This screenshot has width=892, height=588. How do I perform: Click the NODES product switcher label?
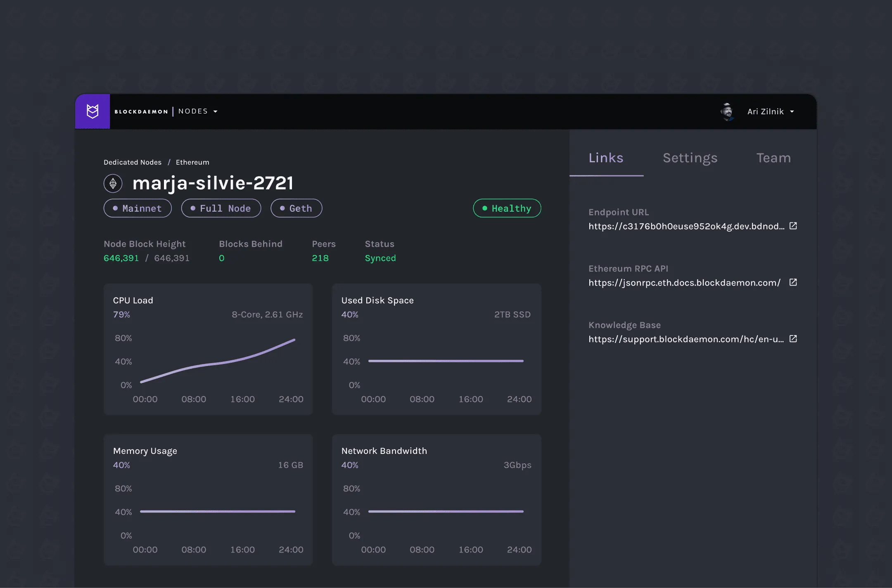click(193, 111)
